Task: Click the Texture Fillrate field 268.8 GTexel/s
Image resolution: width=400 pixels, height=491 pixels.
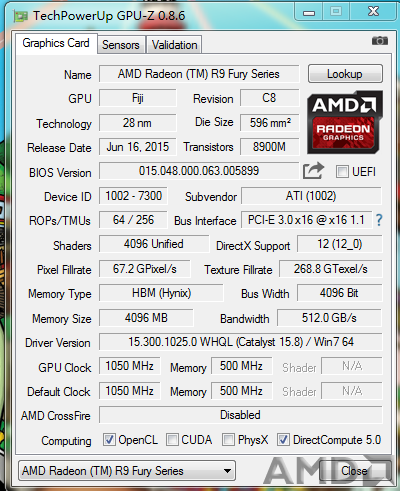Action: [331, 269]
